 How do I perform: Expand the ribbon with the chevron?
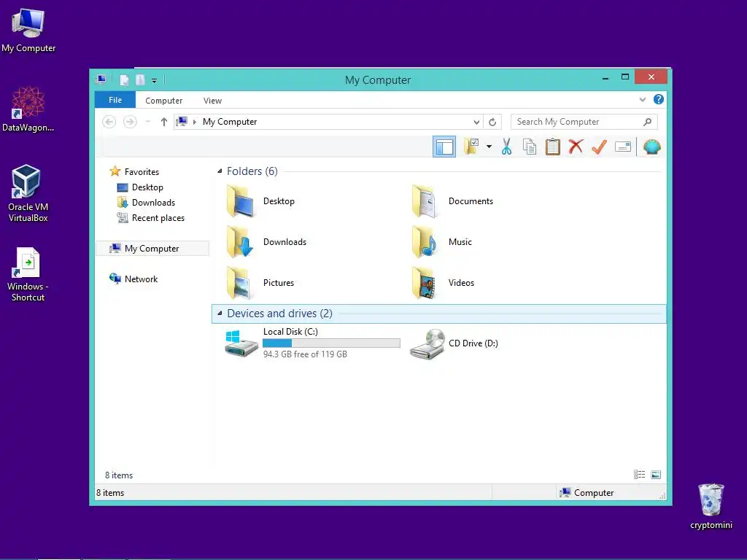pos(642,99)
